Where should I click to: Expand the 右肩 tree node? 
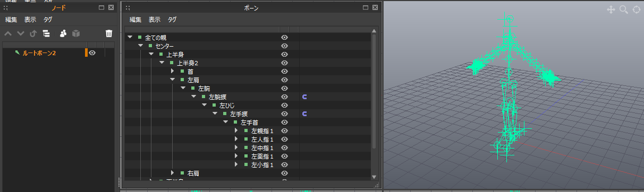pyautogui.click(x=172, y=173)
